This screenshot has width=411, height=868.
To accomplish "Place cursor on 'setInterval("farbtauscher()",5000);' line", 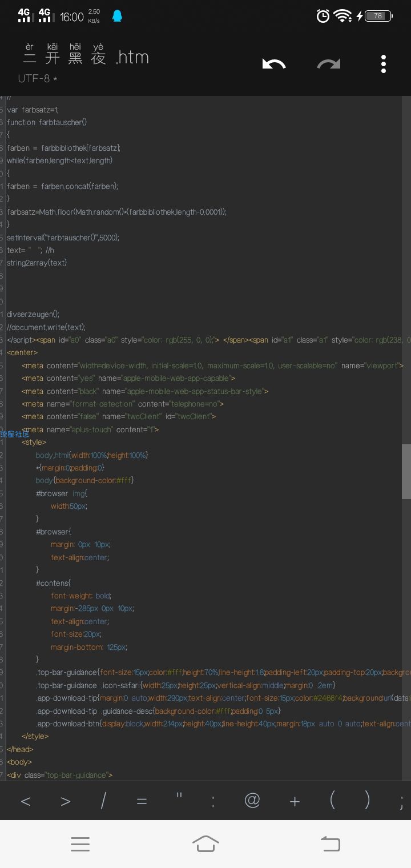I will pyautogui.click(x=63, y=238).
